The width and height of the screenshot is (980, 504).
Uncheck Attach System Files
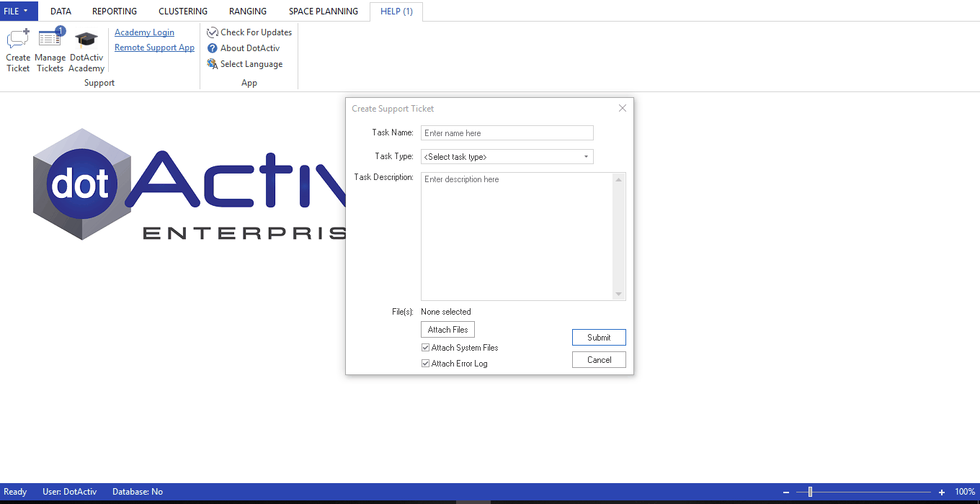pos(425,348)
